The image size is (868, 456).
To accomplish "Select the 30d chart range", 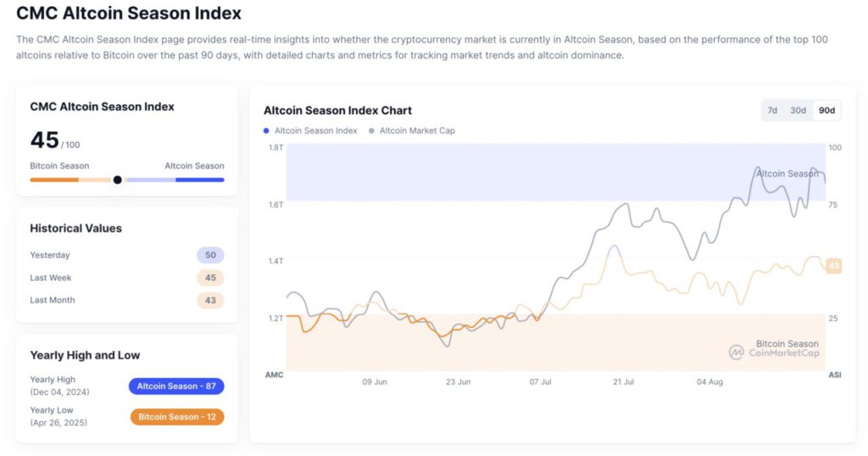I will click(x=798, y=110).
